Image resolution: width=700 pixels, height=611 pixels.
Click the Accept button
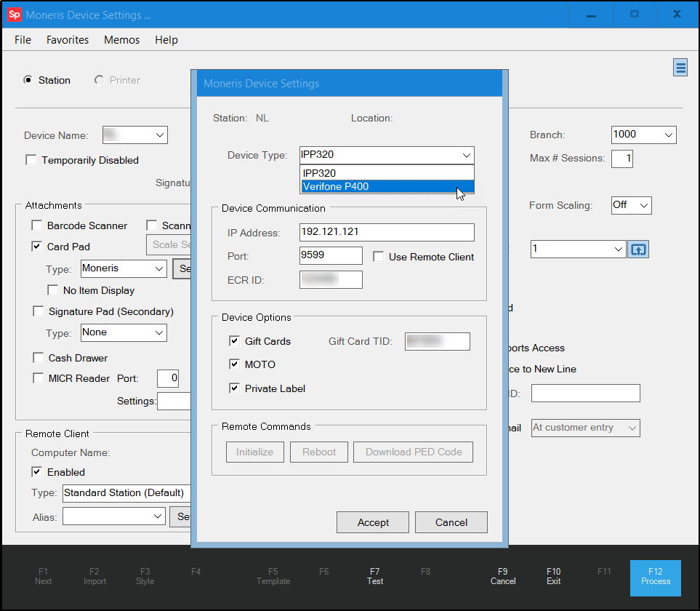(x=373, y=522)
